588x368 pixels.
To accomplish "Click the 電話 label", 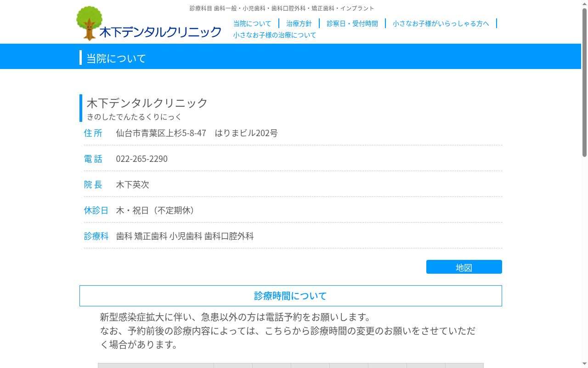I will coord(93,159).
